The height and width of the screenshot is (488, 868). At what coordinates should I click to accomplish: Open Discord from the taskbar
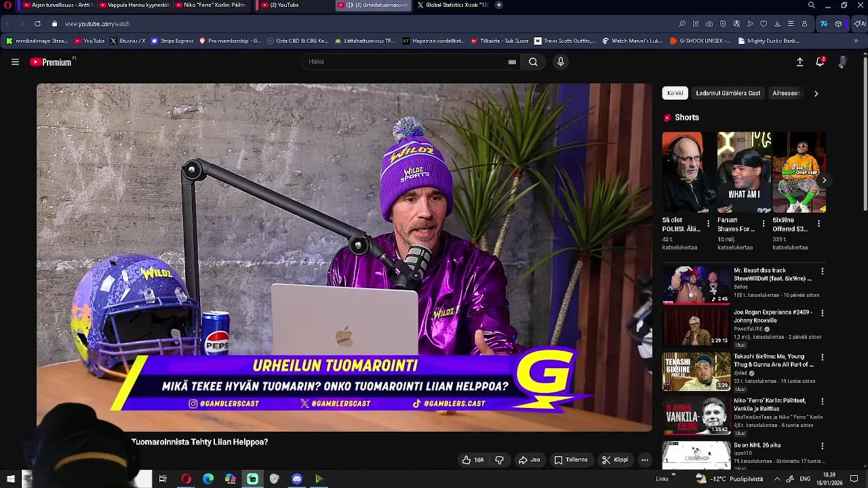[296, 479]
